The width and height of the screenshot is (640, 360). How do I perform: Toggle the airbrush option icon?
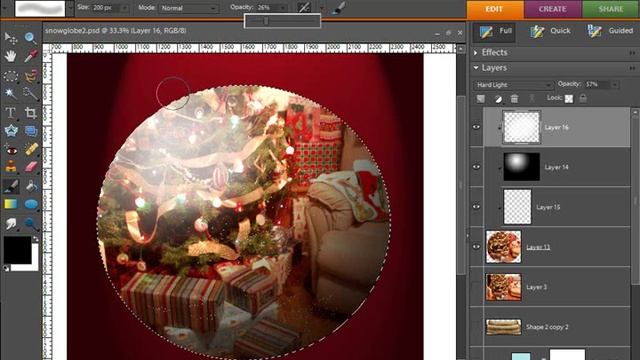[304, 8]
